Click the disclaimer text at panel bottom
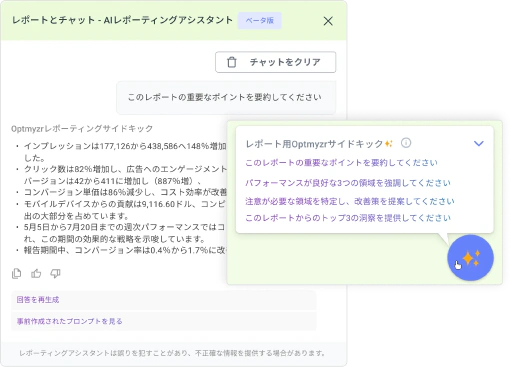 [172, 353]
